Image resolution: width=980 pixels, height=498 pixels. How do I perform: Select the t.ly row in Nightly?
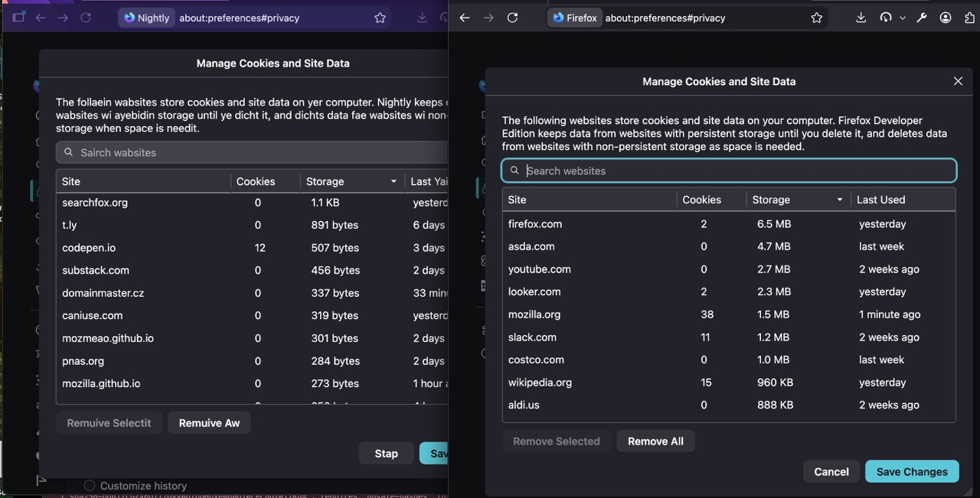252,225
